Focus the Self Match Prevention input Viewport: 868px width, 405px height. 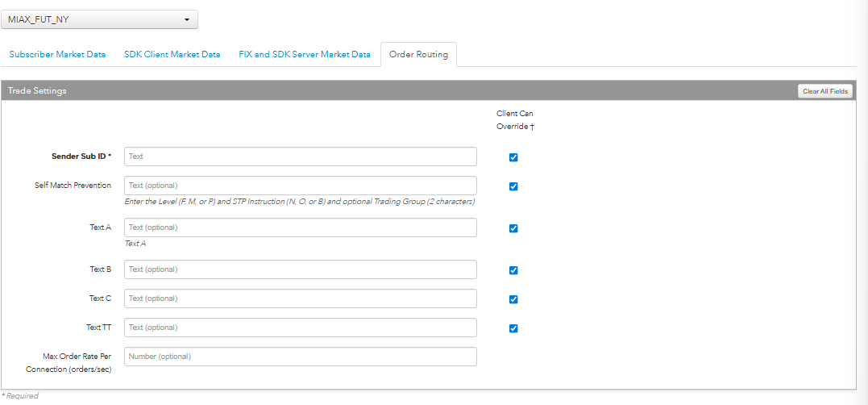coord(300,186)
